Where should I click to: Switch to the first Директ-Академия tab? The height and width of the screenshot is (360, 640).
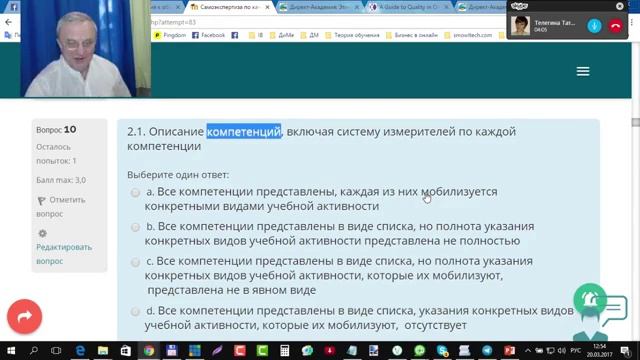point(318,7)
